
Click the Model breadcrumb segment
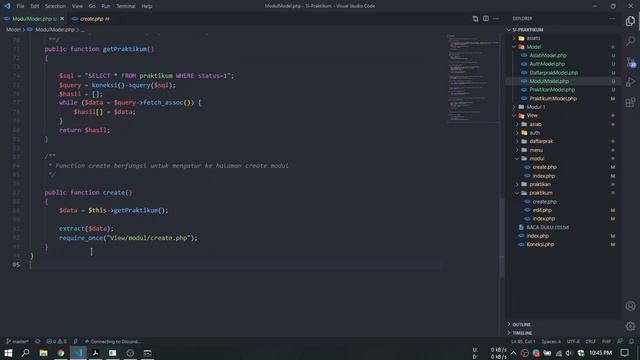click(13, 30)
